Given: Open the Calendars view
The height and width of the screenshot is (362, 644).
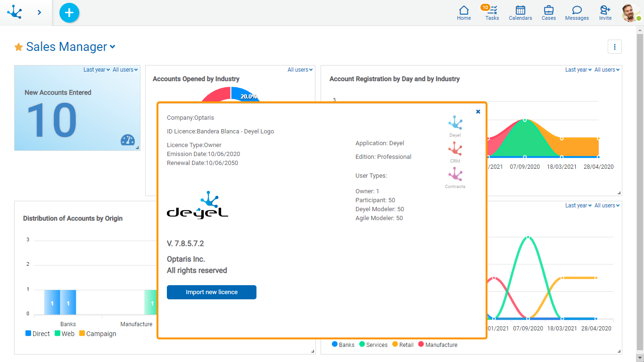Looking at the screenshot, I should [x=520, y=13].
